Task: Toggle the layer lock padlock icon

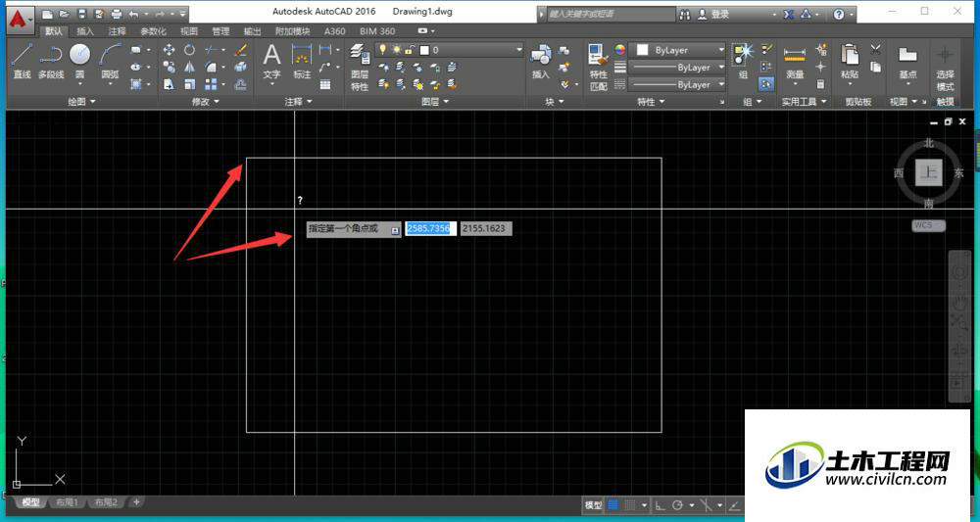Action: click(410, 50)
